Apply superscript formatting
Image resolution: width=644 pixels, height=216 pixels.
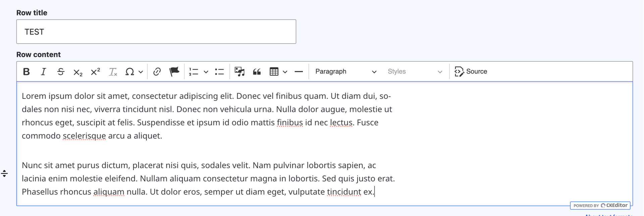[95, 72]
